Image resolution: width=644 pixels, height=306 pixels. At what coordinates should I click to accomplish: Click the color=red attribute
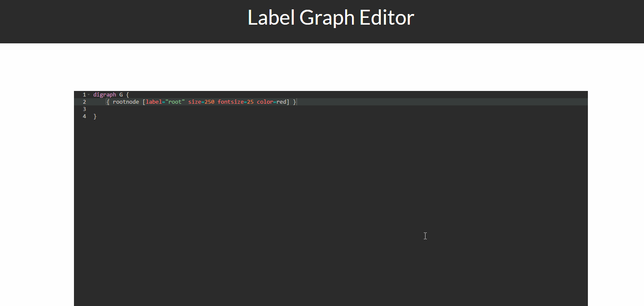(271, 102)
